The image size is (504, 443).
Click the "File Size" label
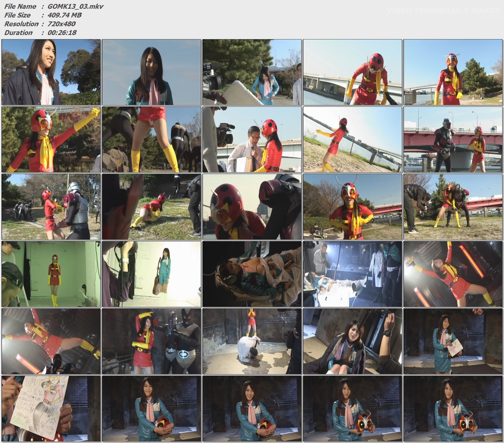[x=18, y=15]
